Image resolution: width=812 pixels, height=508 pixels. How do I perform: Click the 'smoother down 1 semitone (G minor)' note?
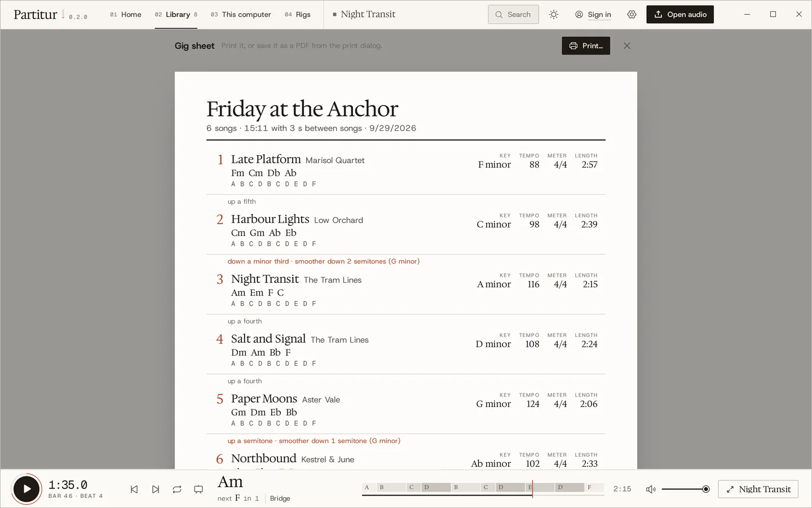tap(339, 441)
